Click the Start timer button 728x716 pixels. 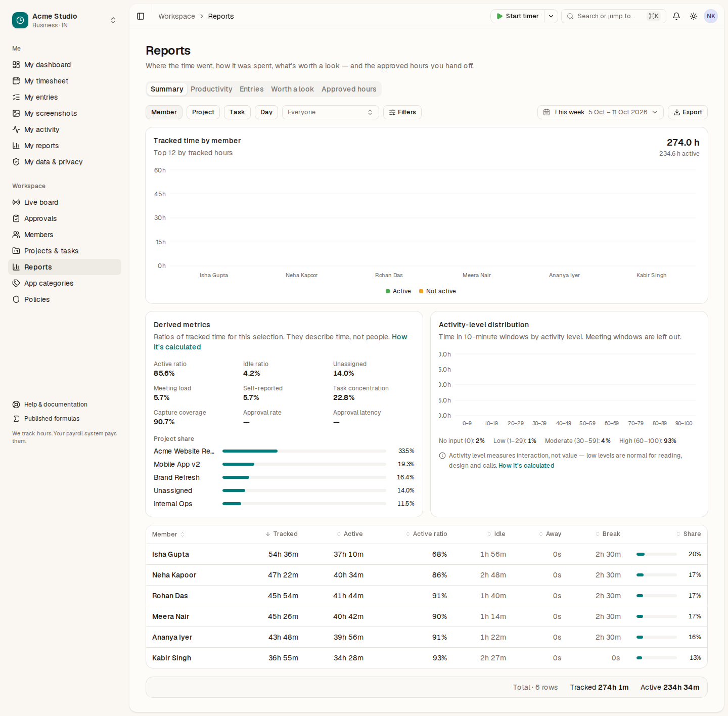tap(518, 16)
